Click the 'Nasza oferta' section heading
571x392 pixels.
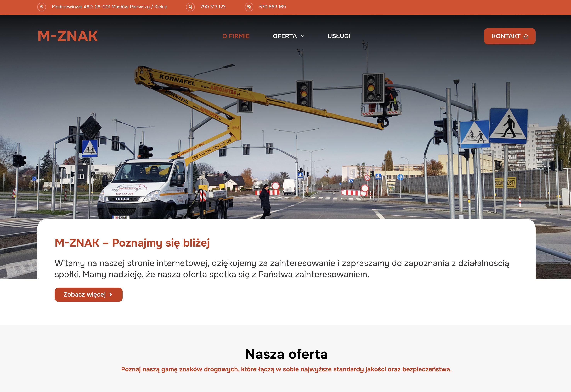(286, 354)
